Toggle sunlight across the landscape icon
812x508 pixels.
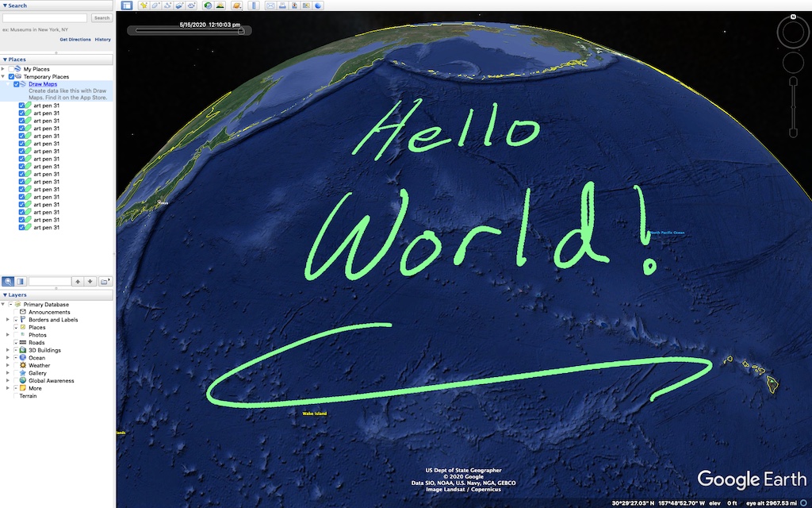coord(220,6)
